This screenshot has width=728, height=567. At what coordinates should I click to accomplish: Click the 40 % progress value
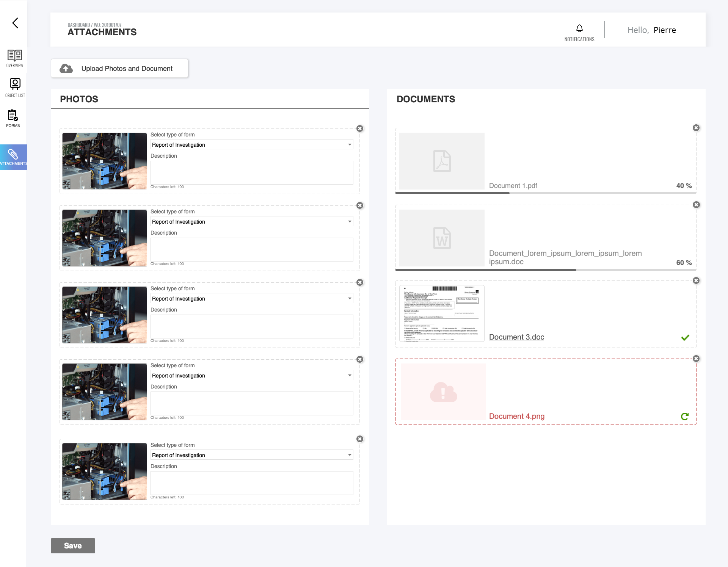(684, 186)
